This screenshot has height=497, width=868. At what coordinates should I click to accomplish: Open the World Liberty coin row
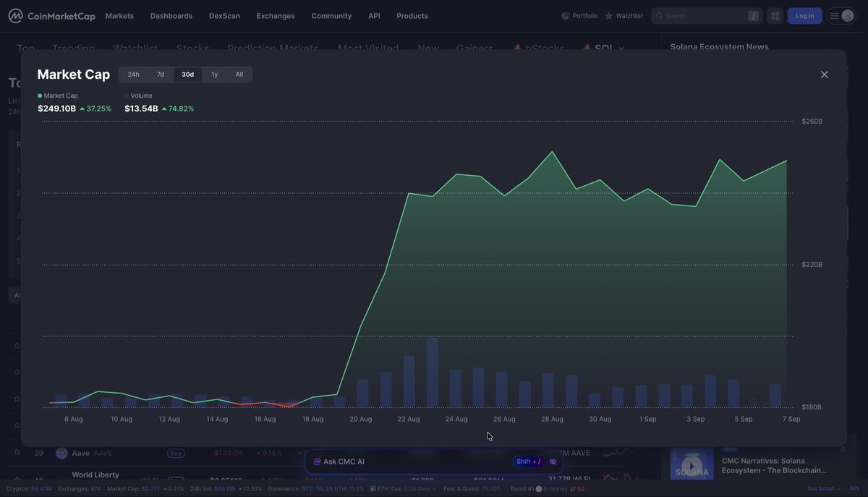[x=95, y=475]
